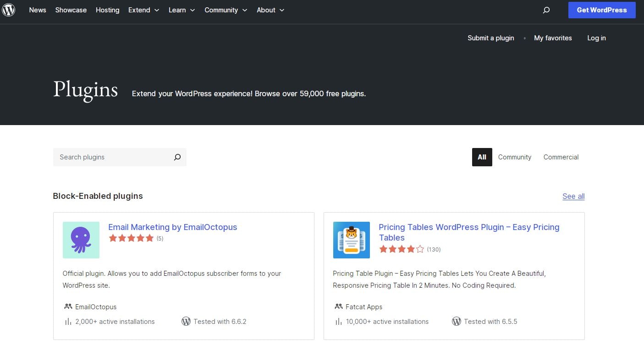Screen dimensions: 644x345
Task: Click the author people icon next to Fatcat Apps
Action: pyautogui.click(x=339, y=306)
